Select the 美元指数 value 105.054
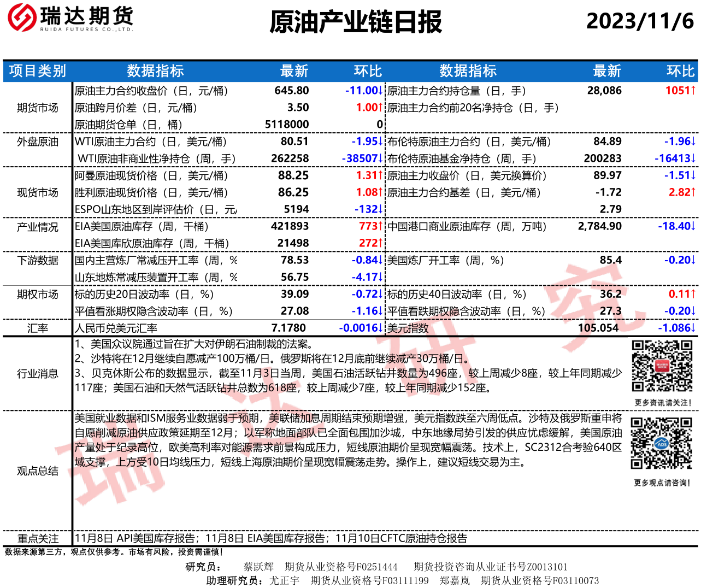 [x=598, y=328]
